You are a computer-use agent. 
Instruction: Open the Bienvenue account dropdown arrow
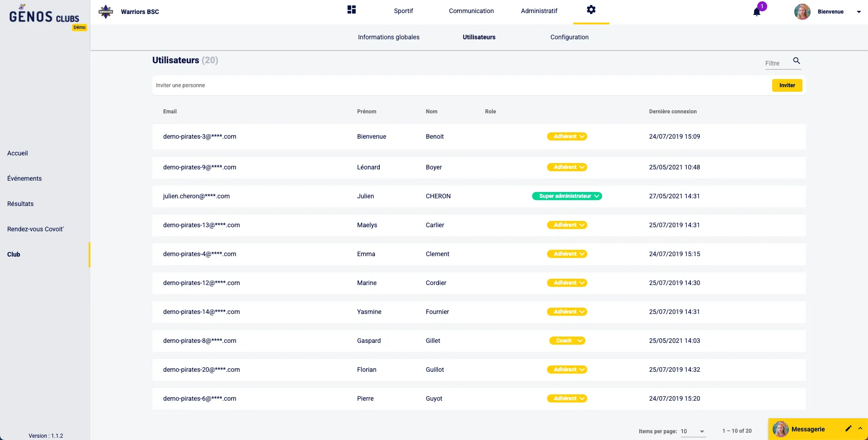(x=859, y=12)
